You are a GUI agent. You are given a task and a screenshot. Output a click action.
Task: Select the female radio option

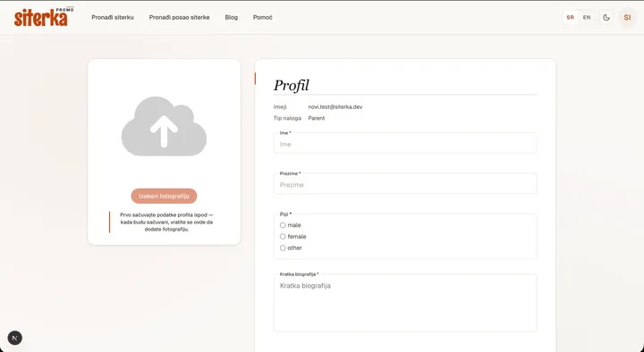[283, 237]
